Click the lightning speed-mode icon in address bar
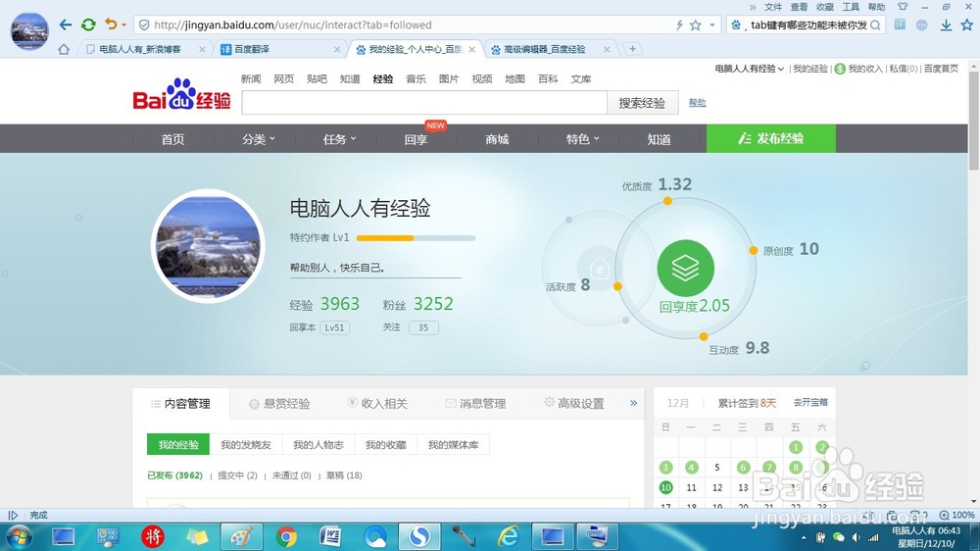The width and height of the screenshot is (980, 551). 679,25
